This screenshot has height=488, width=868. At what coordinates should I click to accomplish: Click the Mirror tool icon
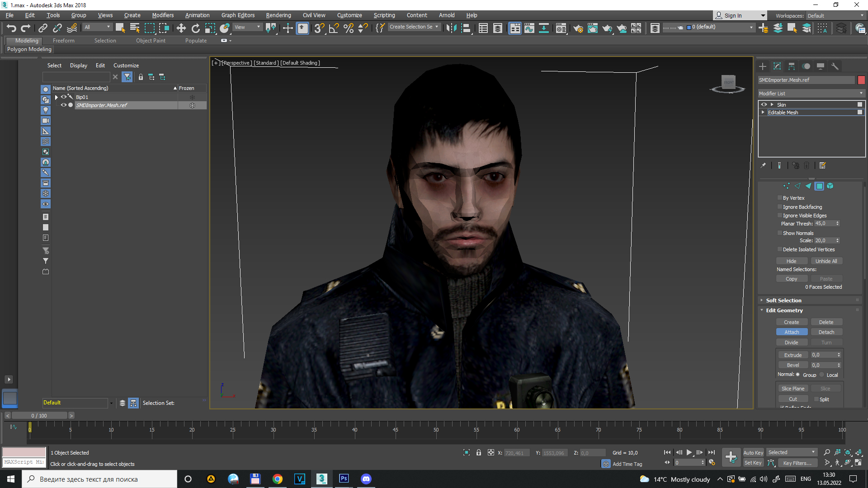[x=451, y=28]
